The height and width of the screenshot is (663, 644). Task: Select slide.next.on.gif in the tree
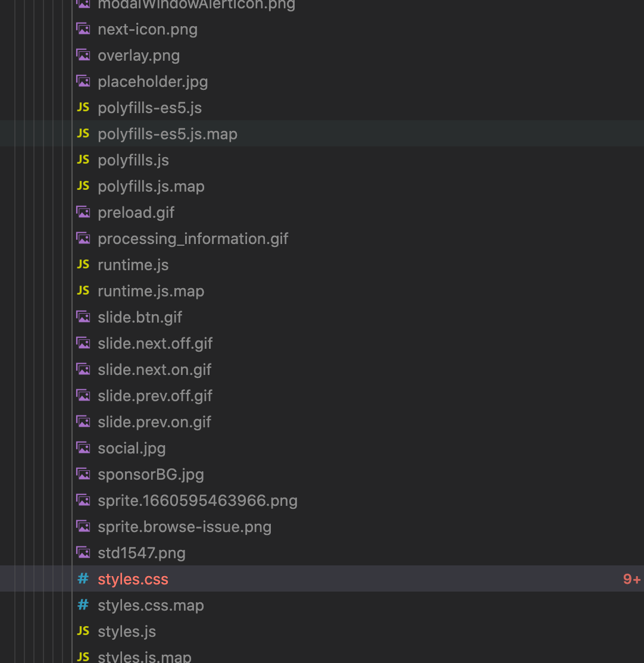point(154,369)
